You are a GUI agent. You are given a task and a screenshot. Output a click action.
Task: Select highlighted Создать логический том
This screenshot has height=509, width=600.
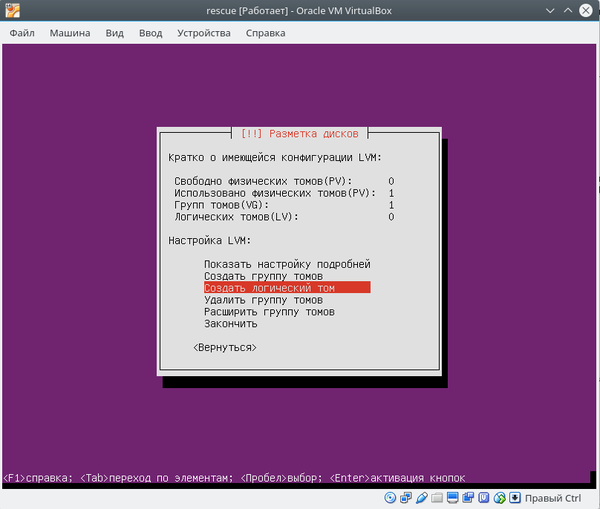(287, 288)
